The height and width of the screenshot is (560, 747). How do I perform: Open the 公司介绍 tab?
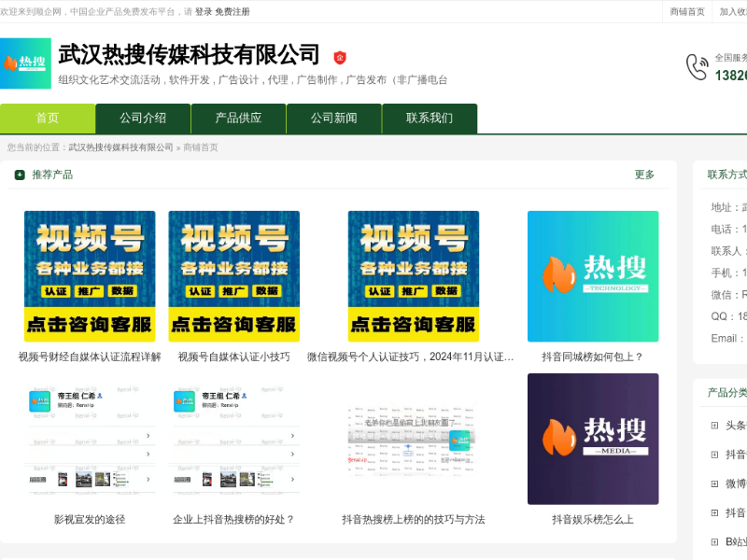[x=143, y=119]
